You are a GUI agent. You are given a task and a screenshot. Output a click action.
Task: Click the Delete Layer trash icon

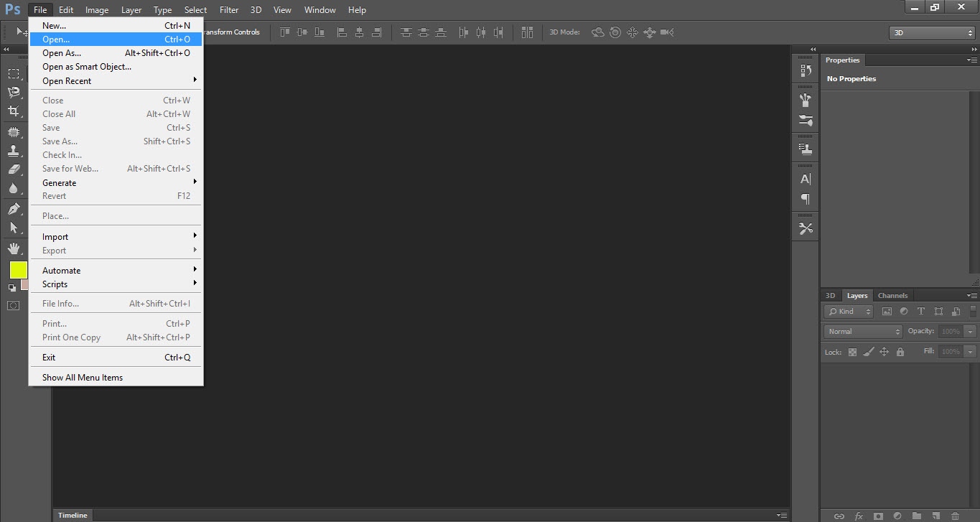tap(956, 516)
